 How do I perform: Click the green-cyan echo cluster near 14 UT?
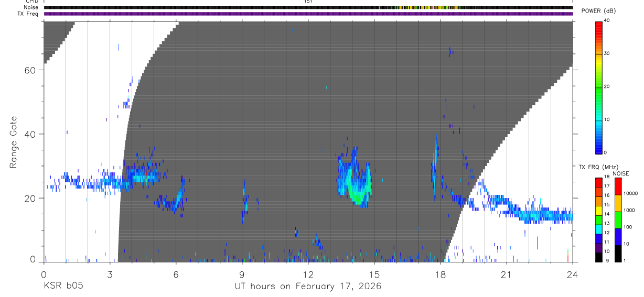(356, 180)
